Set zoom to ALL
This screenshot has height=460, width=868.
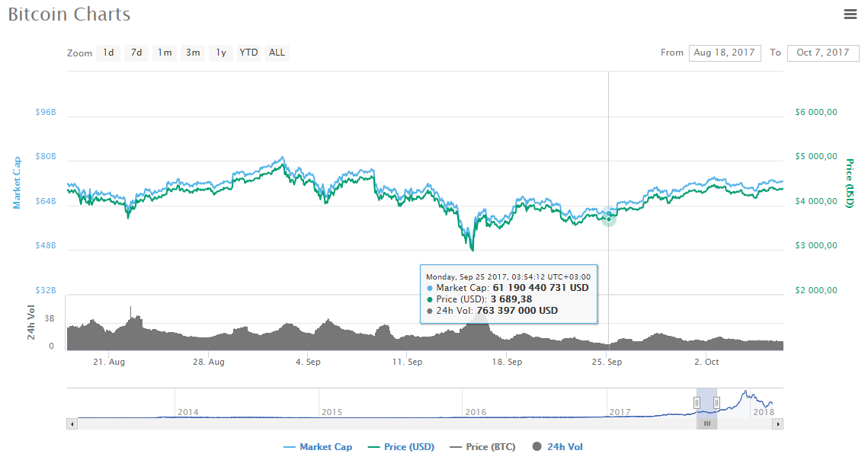pos(277,53)
